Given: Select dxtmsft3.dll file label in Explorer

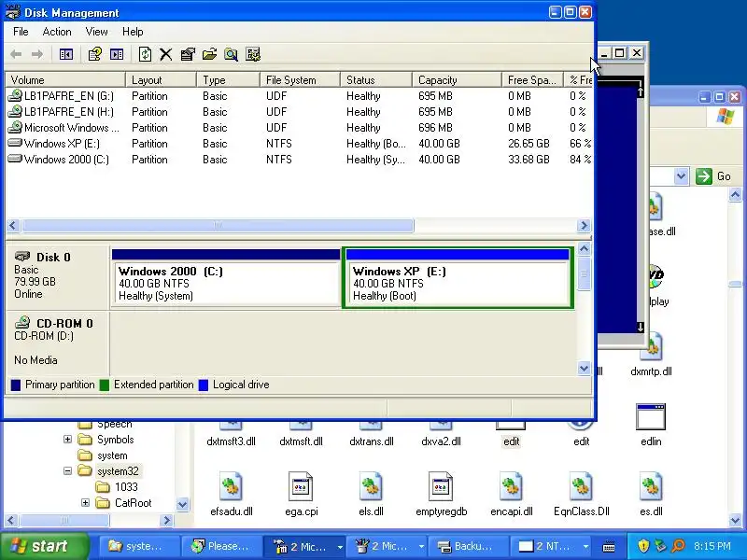Looking at the screenshot, I should pos(231,441).
